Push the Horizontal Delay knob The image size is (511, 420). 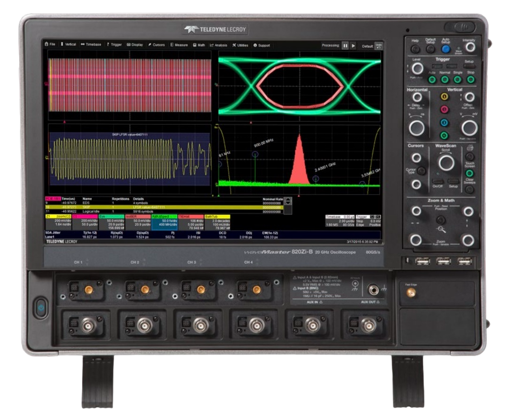[x=417, y=97]
